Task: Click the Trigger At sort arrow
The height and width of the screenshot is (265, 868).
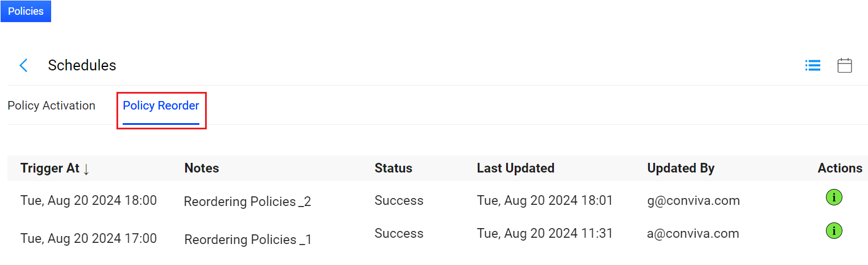Action: click(x=86, y=169)
